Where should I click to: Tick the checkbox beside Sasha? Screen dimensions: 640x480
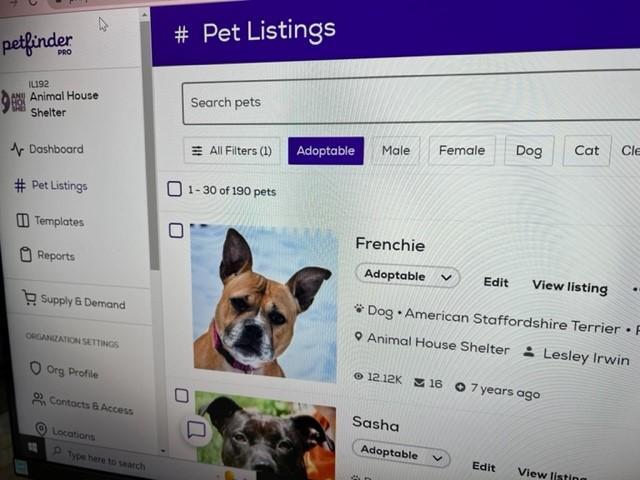(182, 396)
